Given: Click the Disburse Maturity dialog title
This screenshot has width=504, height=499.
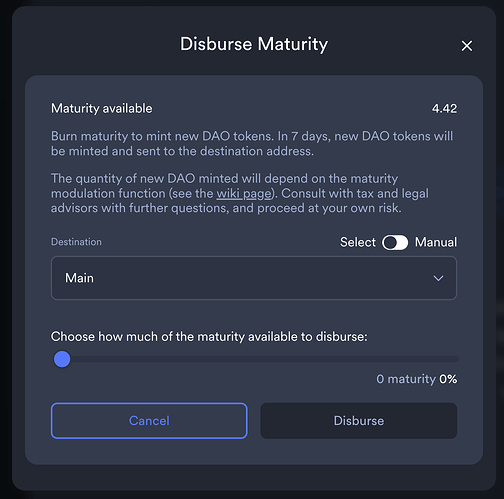Looking at the screenshot, I should click(254, 44).
